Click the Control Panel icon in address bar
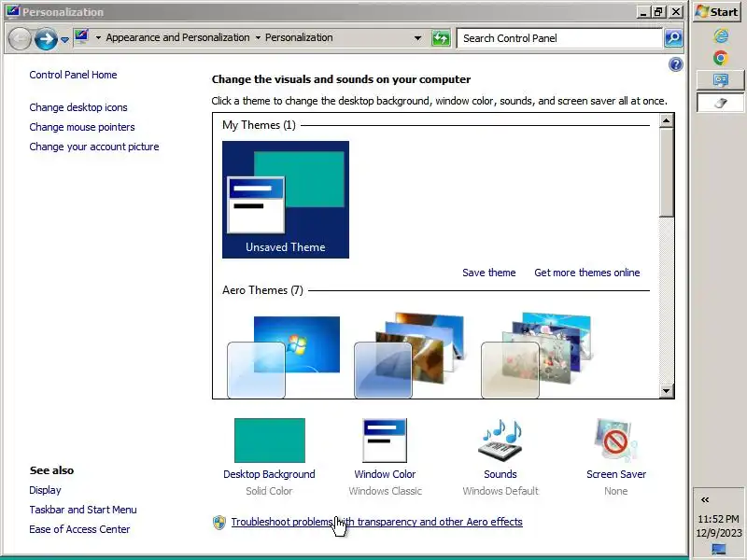The width and height of the screenshot is (747, 560). tap(81, 37)
